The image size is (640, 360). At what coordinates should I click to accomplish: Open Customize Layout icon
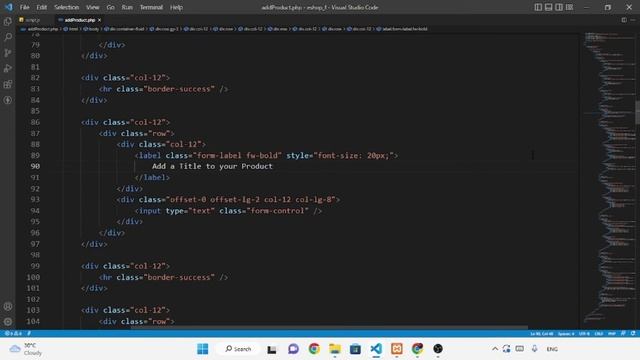pos(569,7)
